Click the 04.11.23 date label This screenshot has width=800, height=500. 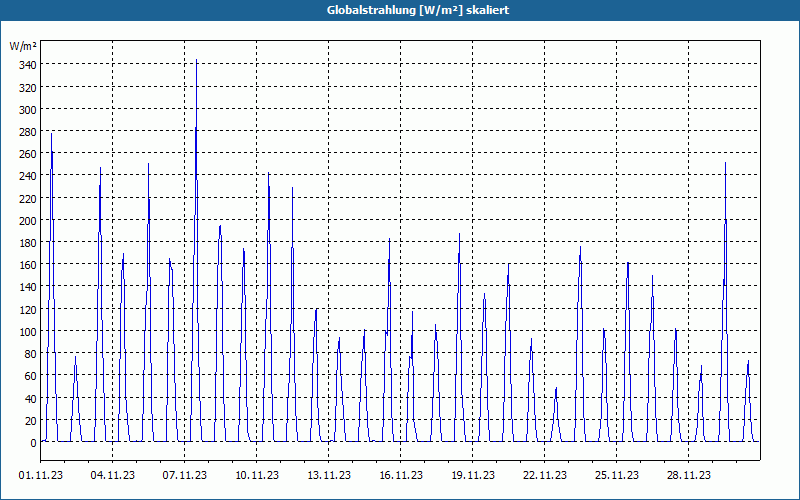click(x=113, y=476)
